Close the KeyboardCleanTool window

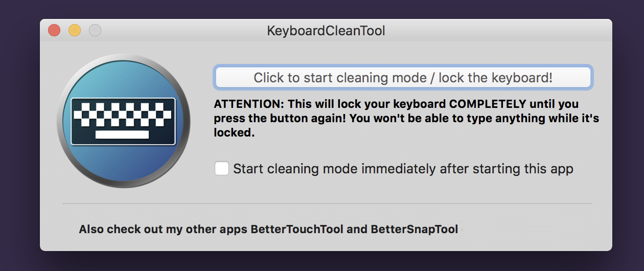point(54,31)
